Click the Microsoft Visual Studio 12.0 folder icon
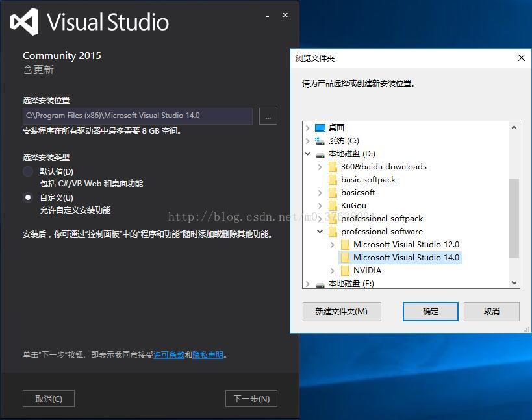532x420 pixels. coord(345,245)
